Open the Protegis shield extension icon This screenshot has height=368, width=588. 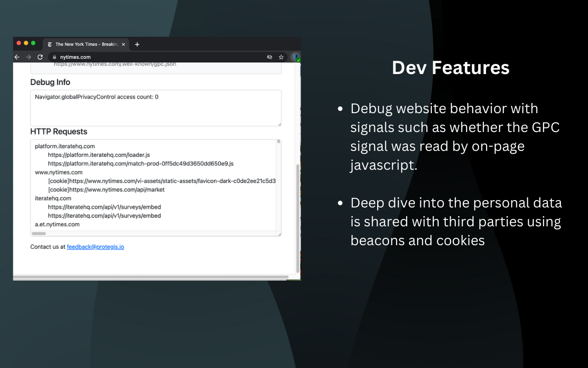click(x=296, y=57)
